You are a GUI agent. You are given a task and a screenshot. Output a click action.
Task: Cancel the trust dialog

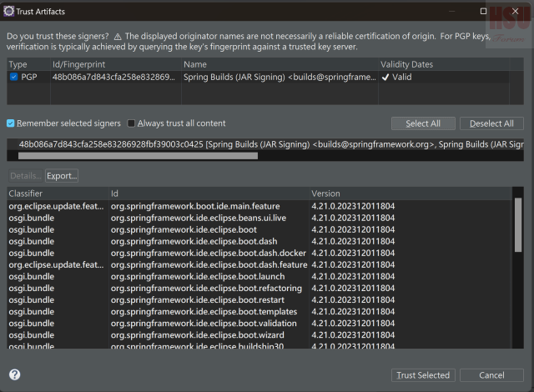491,375
